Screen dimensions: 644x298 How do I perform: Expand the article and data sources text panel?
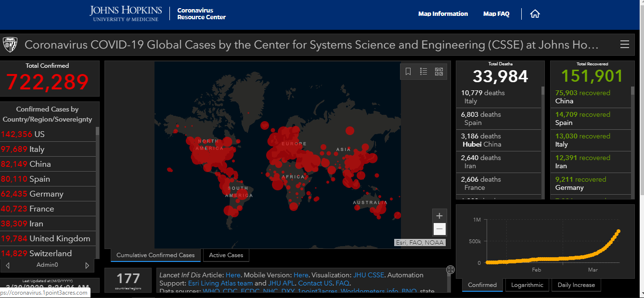451,270
